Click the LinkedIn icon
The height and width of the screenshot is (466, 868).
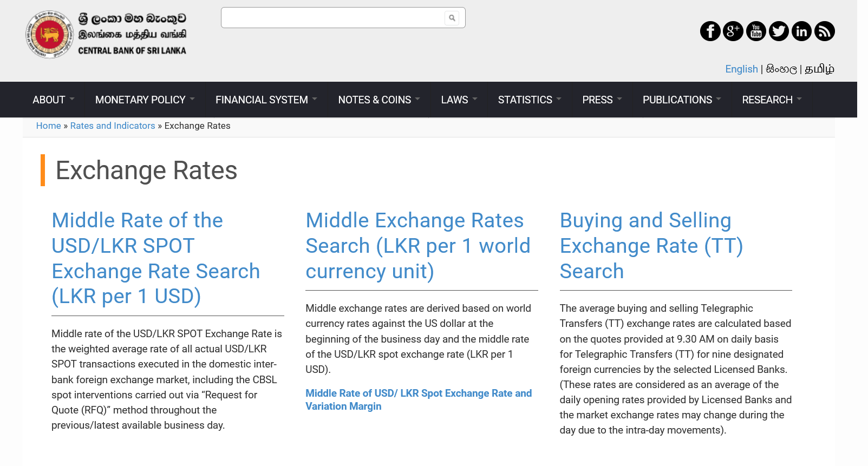click(801, 31)
